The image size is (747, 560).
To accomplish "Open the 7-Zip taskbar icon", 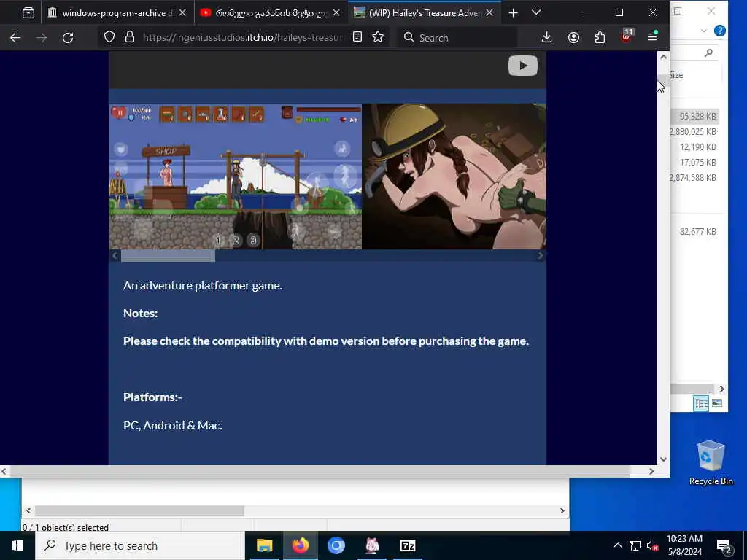I will coord(407,545).
